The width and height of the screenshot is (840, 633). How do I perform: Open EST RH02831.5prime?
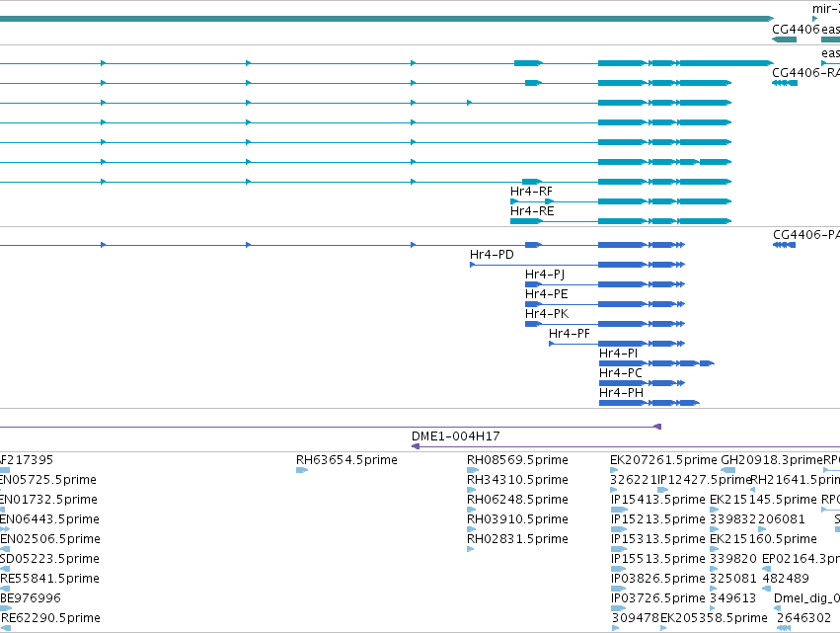click(x=517, y=539)
